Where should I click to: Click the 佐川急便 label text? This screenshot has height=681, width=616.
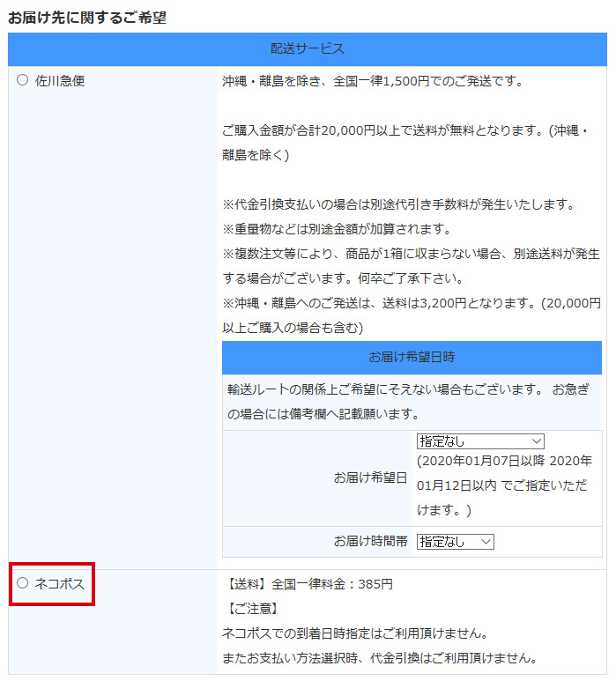pos(60,81)
